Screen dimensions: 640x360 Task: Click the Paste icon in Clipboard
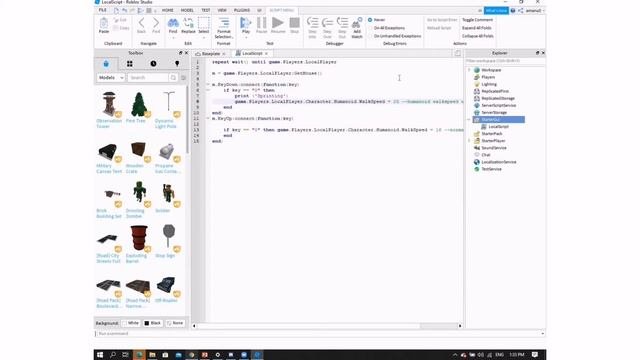pyautogui.click(x=104, y=23)
